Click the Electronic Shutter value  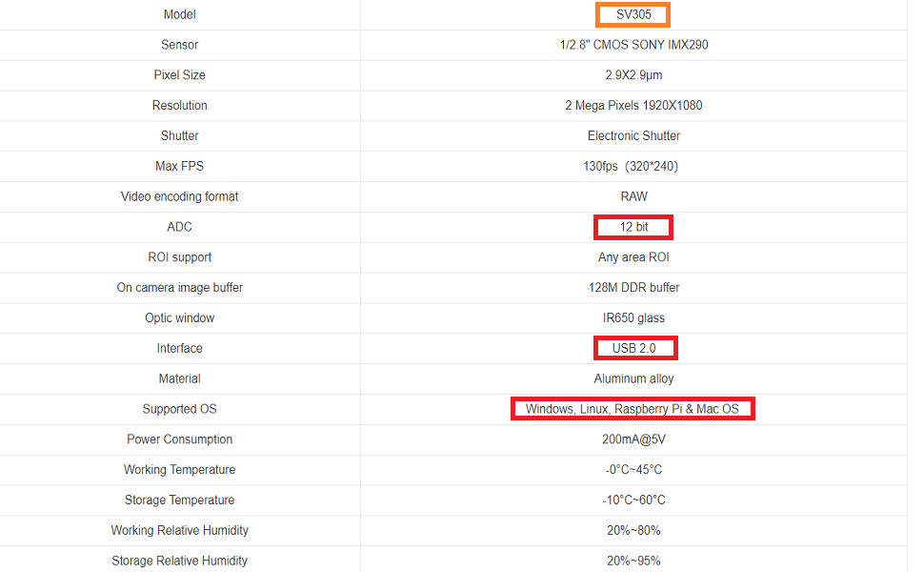pos(633,136)
